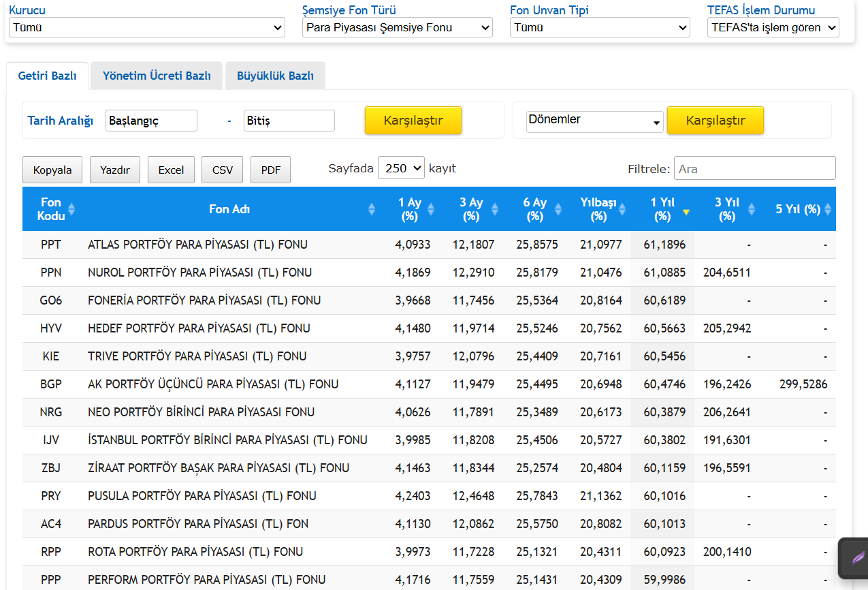
Task: Click ROTA PORTFÖY PARA PİYASASI (TL) FONU
Action: (195, 552)
